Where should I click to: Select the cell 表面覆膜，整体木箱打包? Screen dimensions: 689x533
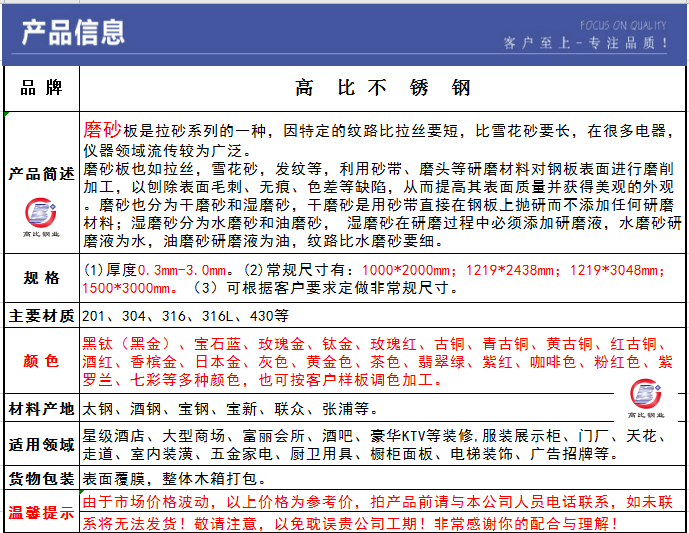382,478
